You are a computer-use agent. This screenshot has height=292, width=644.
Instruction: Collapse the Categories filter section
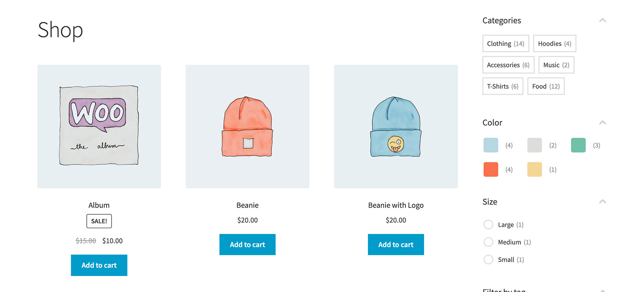(602, 20)
